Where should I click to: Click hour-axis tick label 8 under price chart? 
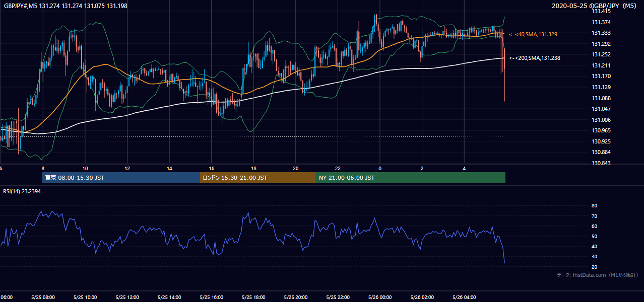click(x=43, y=168)
